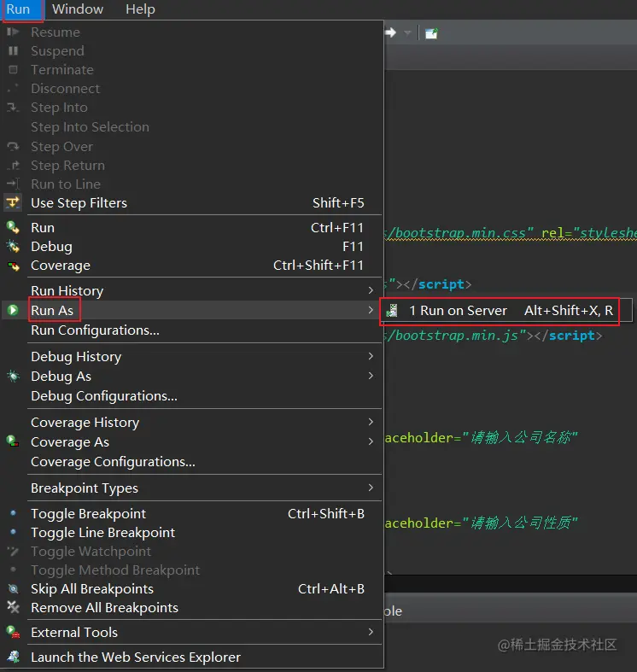Expand the Run As submenu arrow
Screen dimensions: 637x672
click(x=371, y=310)
